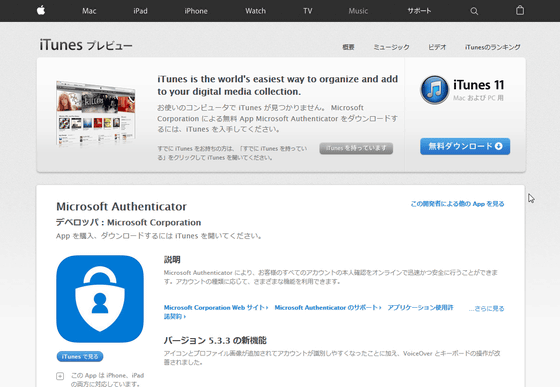Click the iTunes 11 title text
This screenshot has width=560, height=387.
tap(479, 85)
